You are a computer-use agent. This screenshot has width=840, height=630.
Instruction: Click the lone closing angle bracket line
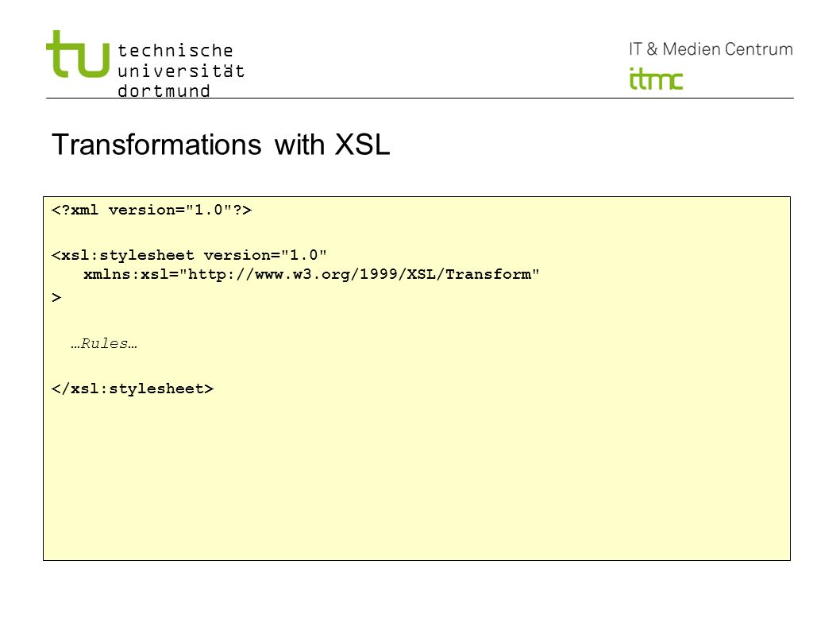pyautogui.click(x=56, y=298)
